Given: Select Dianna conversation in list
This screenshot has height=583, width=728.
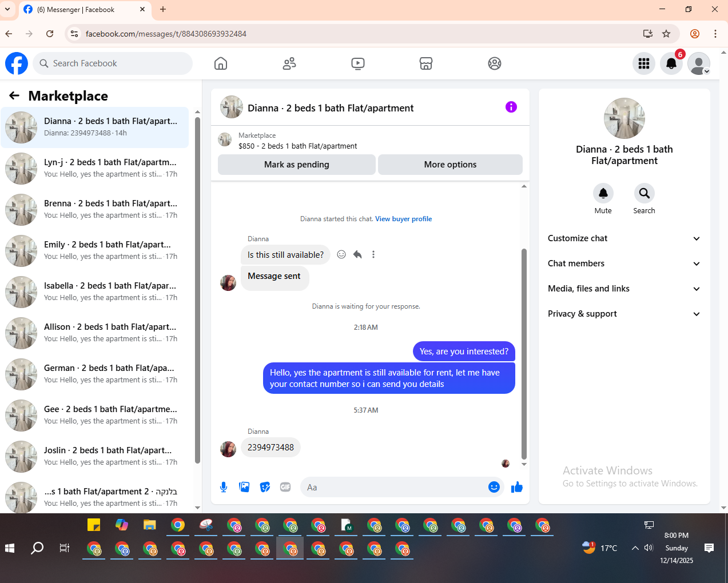Looking at the screenshot, I should pos(95,127).
